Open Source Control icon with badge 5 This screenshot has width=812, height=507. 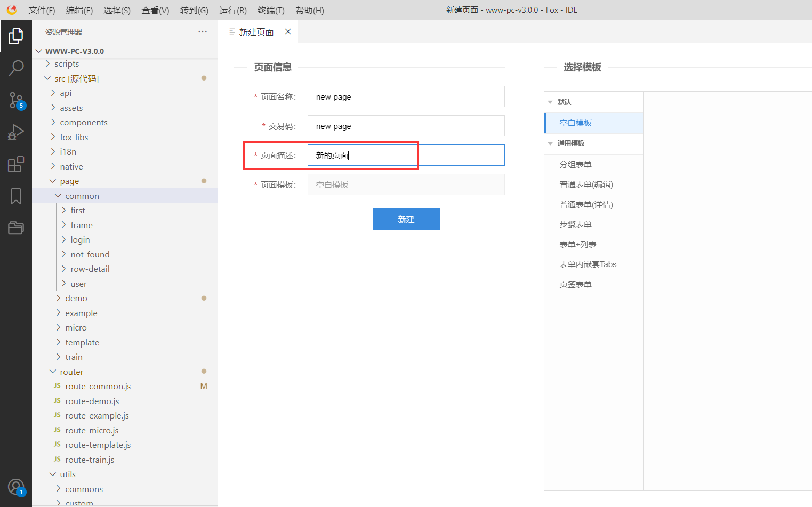[x=16, y=100]
